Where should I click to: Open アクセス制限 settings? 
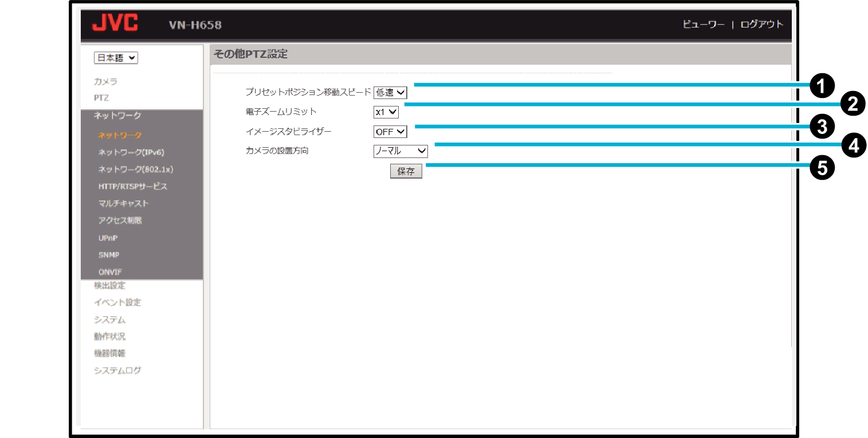pyautogui.click(x=120, y=220)
